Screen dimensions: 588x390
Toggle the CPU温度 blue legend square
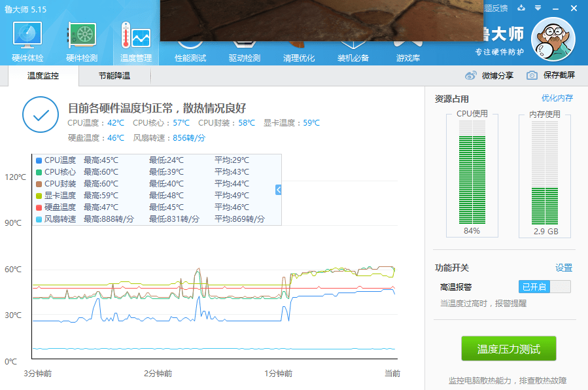[39, 160]
